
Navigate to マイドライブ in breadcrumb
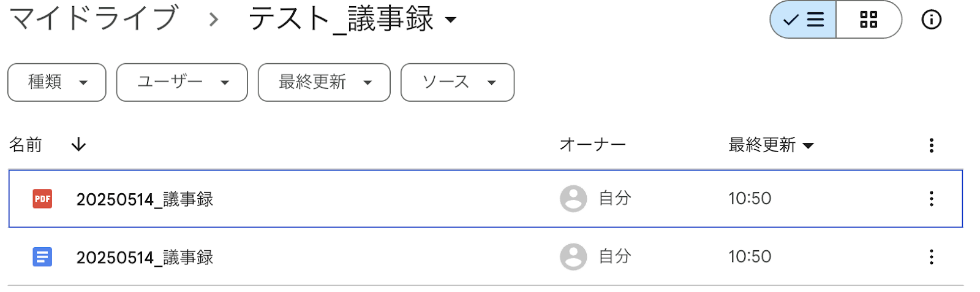(x=94, y=18)
